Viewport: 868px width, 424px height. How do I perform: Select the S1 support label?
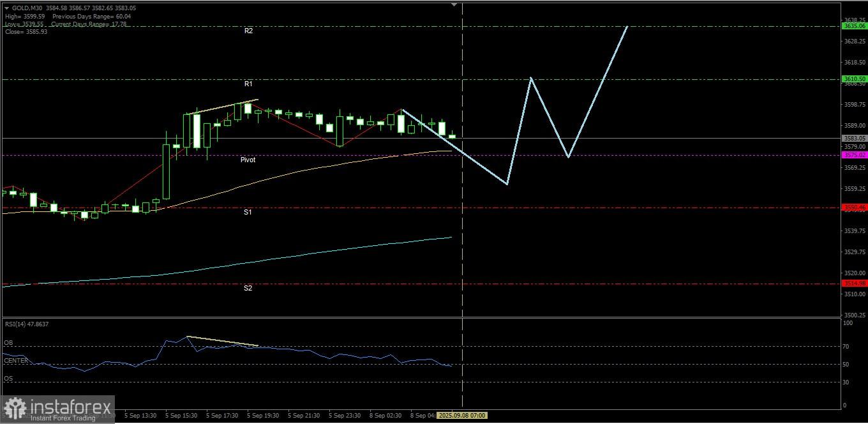248,212
